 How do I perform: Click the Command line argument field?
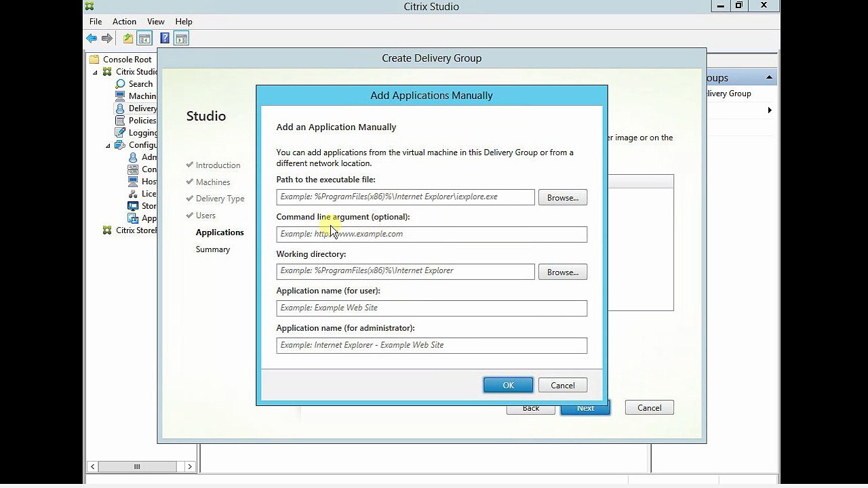pyautogui.click(x=432, y=235)
